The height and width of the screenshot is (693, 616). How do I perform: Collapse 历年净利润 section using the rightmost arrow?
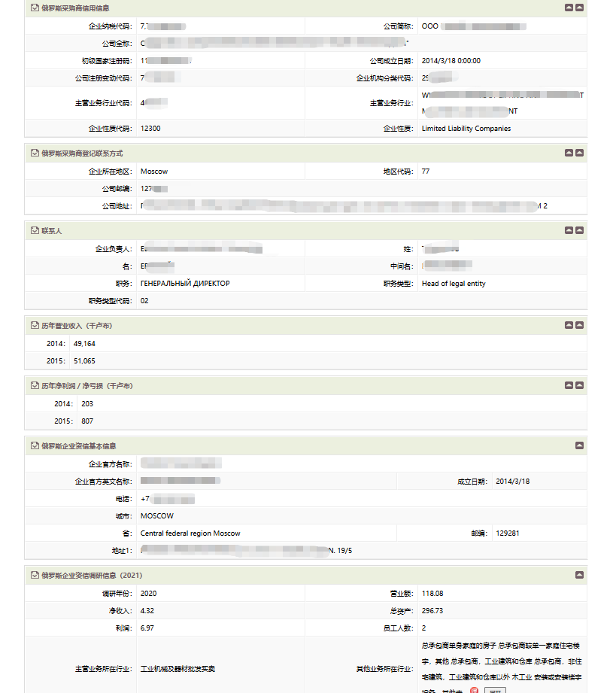point(579,385)
